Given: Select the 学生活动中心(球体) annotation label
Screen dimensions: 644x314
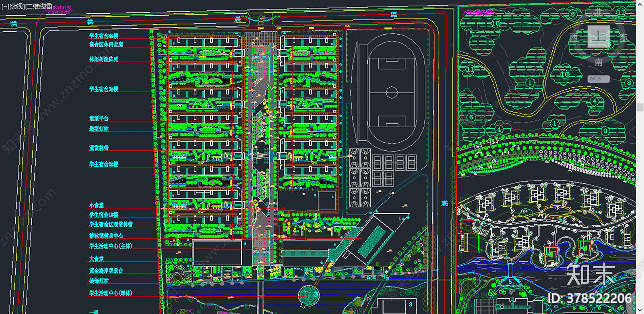Looking at the screenshot, I should pyautogui.click(x=111, y=293).
